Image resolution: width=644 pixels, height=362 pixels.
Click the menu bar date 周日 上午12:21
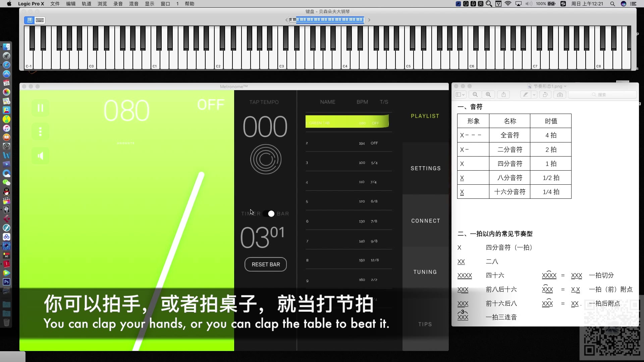[x=587, y=4]
